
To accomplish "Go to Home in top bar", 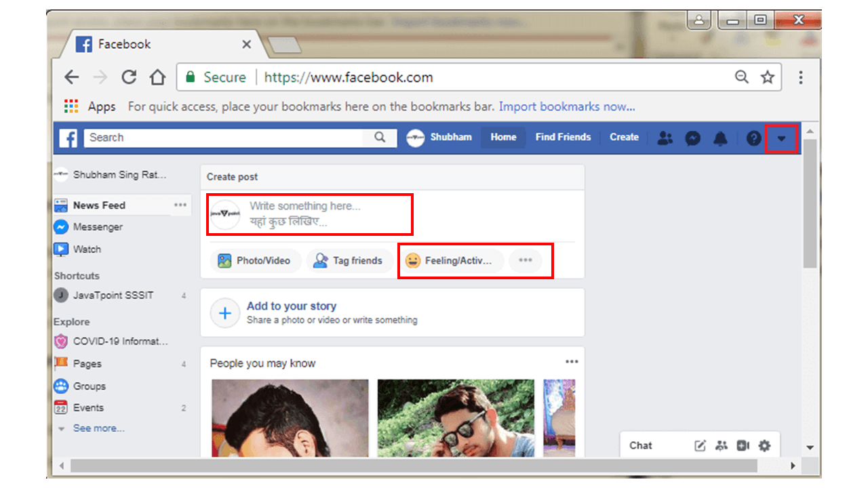I will click(503, 137).
